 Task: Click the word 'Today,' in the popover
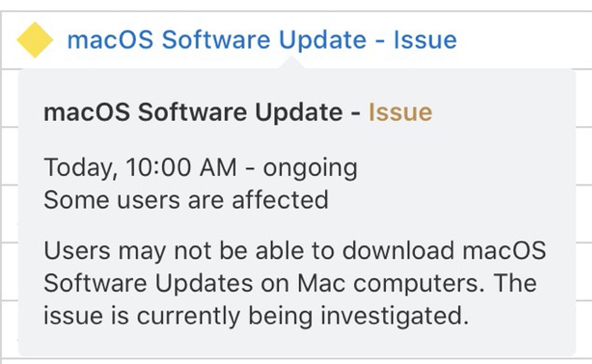click(80, 167)
